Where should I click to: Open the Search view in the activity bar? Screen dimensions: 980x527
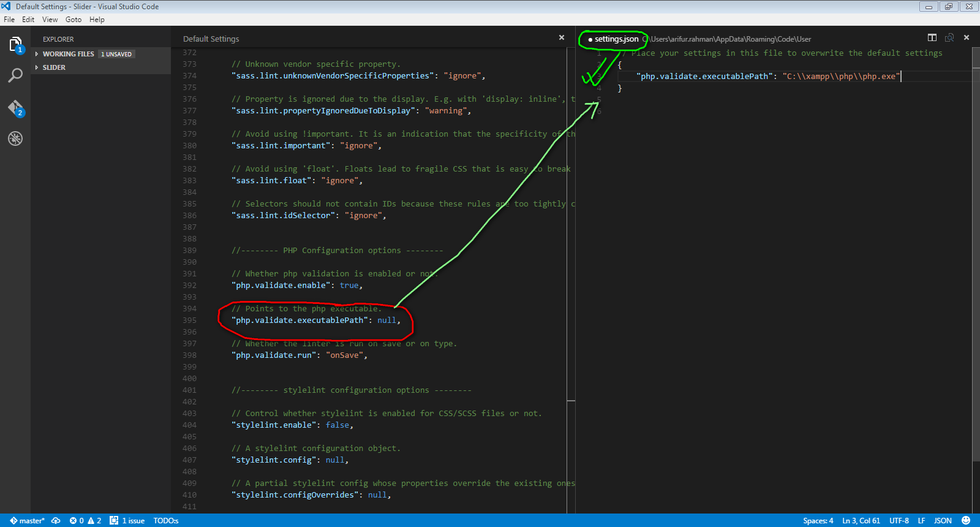tap(15, 75)
